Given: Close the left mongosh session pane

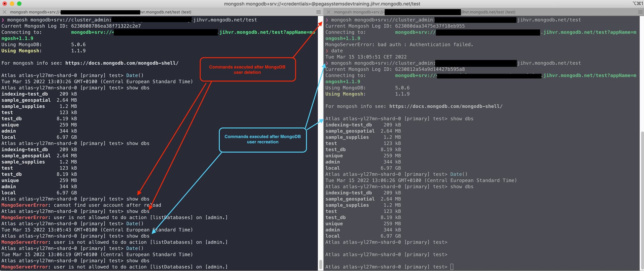Looking at the screenshot, I should 4,12.
